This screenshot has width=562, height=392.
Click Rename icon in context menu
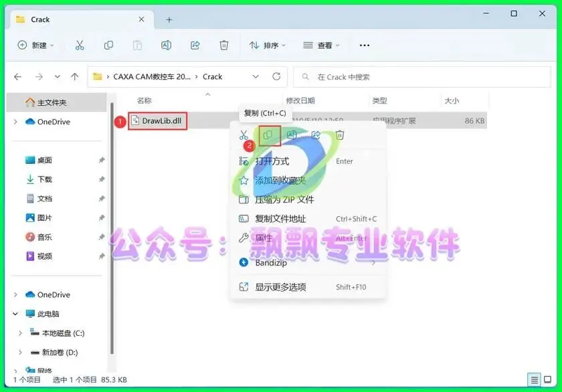(292, 135)
